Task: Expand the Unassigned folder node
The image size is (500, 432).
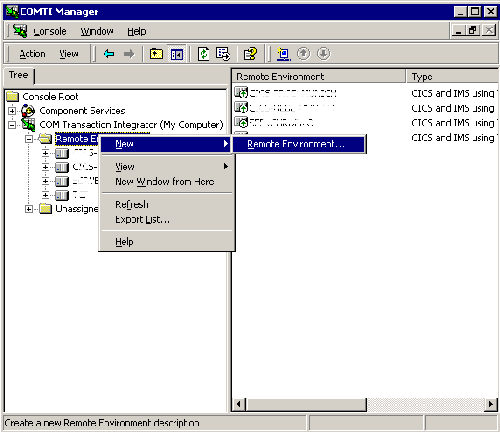Action: (29, 209)
